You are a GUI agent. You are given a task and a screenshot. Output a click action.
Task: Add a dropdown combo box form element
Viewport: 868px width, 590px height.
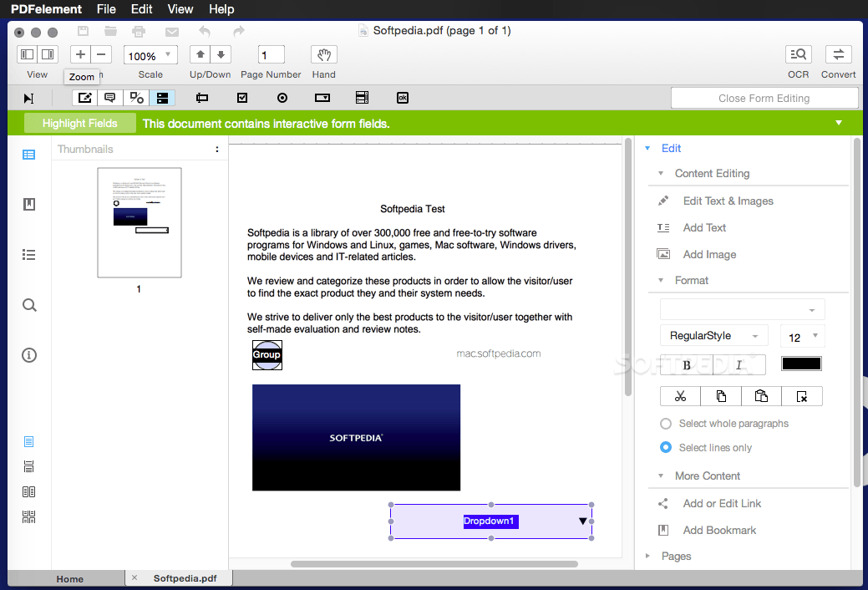[322, 98]
